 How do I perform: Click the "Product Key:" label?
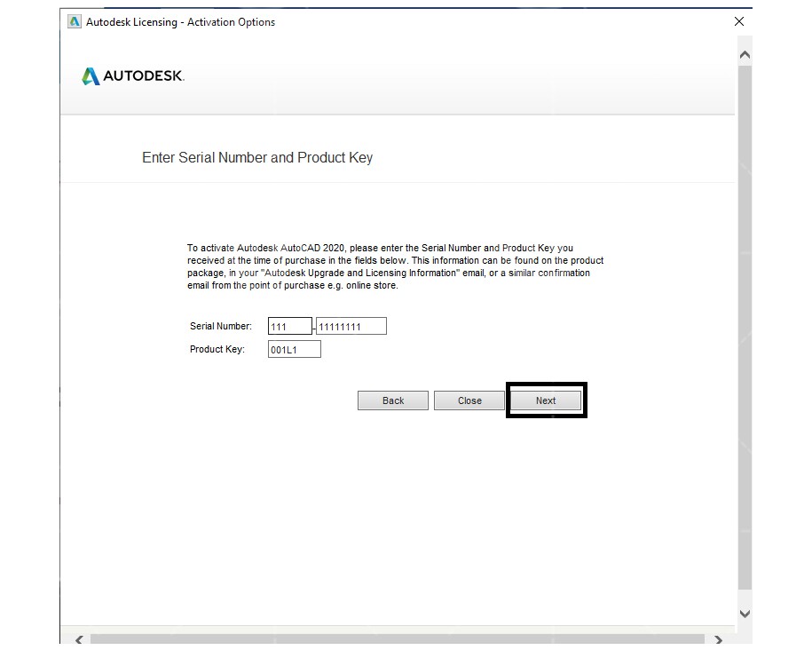[217, 350]
